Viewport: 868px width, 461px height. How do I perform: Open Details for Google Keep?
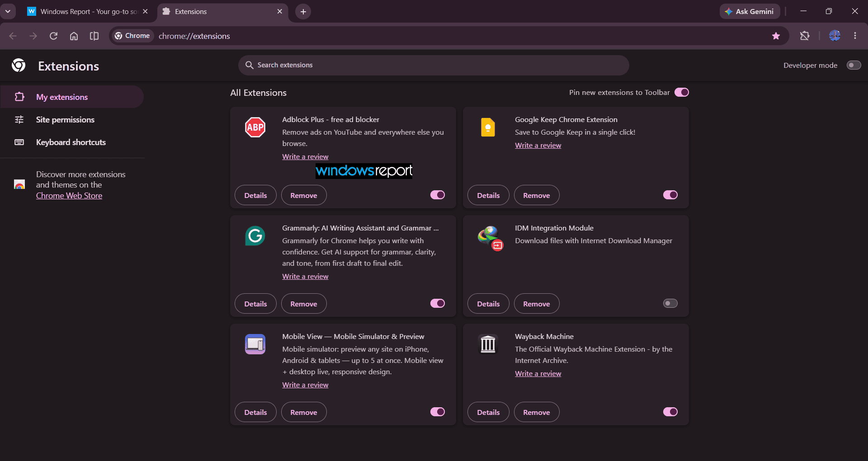[488, 195]
